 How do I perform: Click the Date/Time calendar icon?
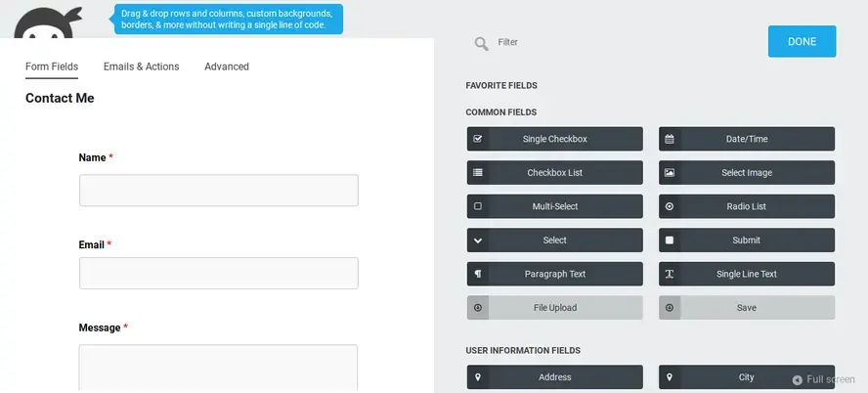tap(670, 139)
